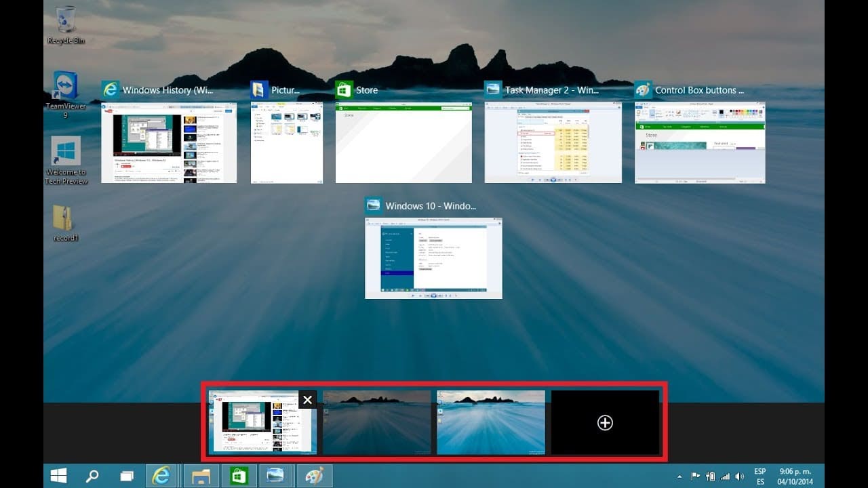Close the first virtual desktop with X
This screenshot has height=488, width=868.
[x=308, y=400]
